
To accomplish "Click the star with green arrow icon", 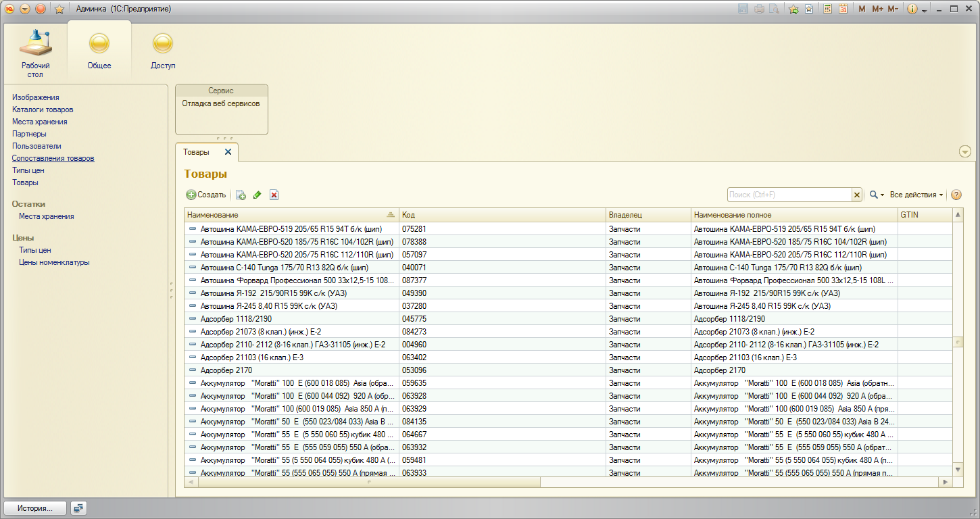I will 794,9.
